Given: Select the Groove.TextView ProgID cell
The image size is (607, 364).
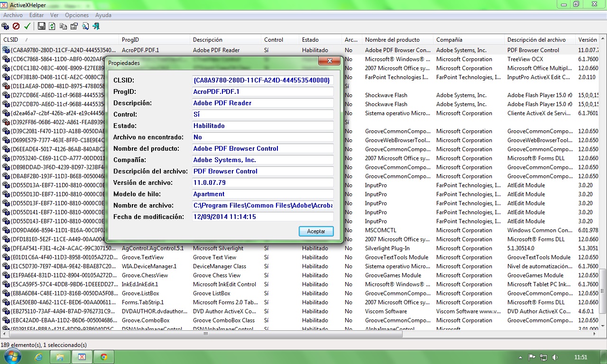Looking at the screenshot, I should 143,257.
